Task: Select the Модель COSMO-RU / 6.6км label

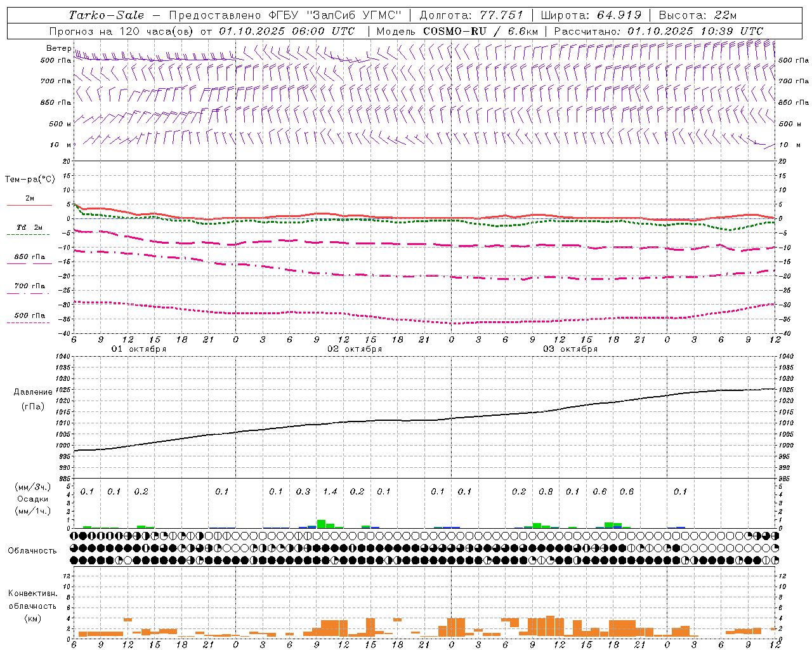Action: click(457, 31)
